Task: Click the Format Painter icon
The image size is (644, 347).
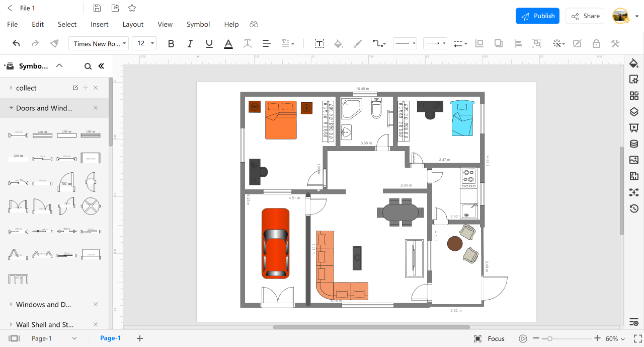Action: [55, 44]
